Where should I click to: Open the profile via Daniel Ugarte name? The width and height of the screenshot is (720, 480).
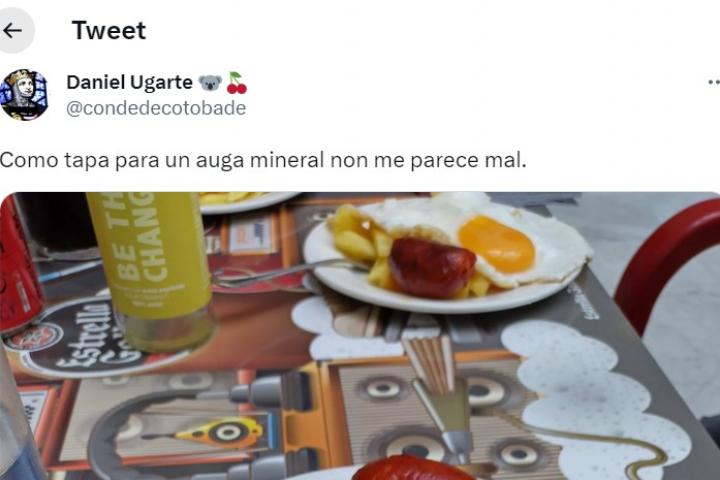(129, 83)
